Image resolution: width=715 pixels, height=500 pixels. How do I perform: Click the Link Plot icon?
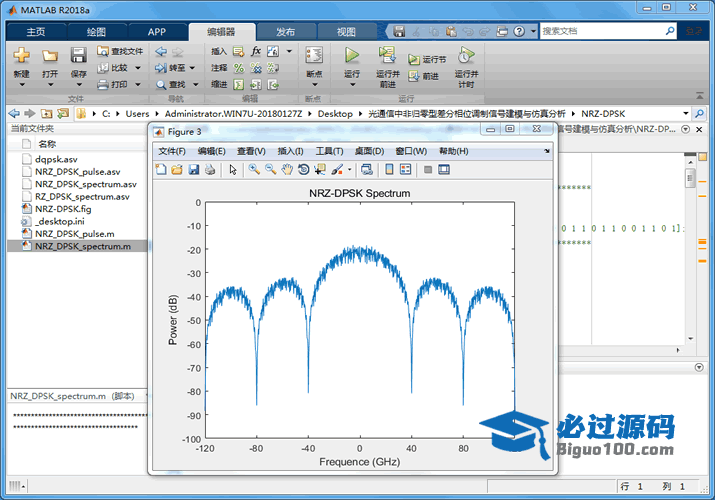click(x=367, y=170)
